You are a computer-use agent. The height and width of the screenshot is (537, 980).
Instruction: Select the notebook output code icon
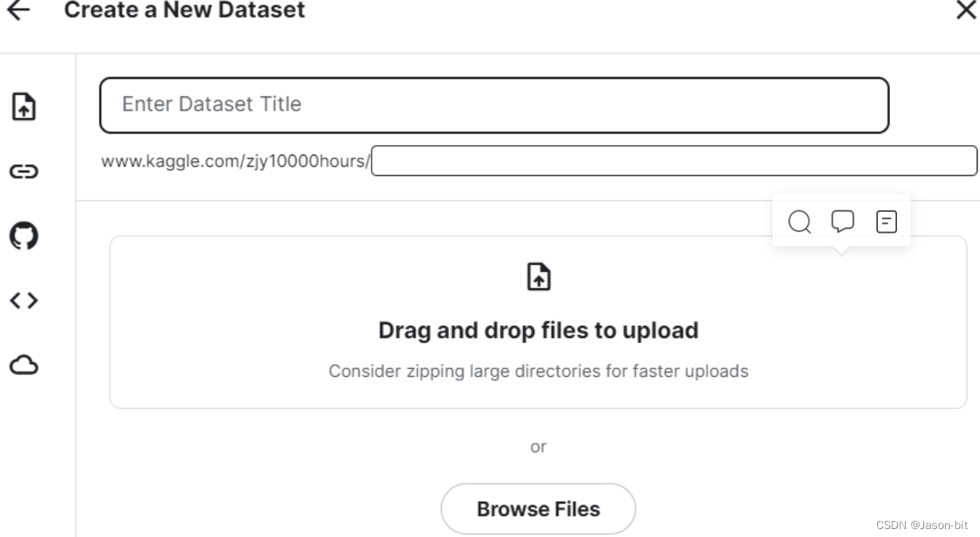(x=23, y=300)
